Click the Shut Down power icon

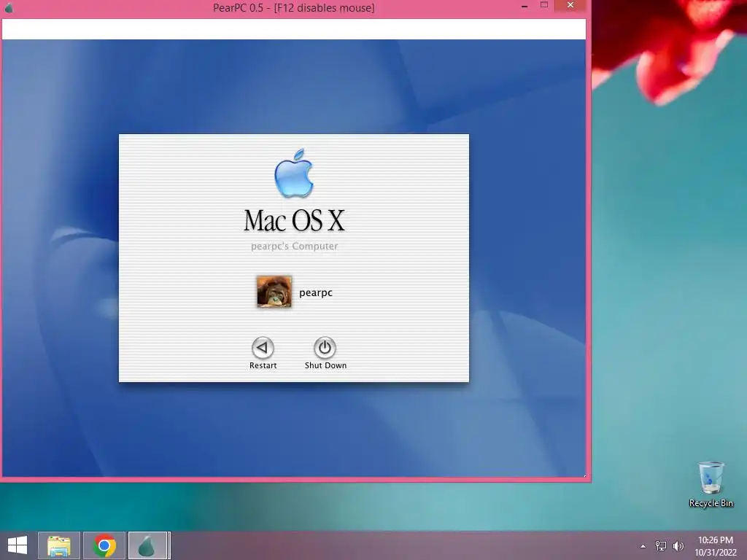[325, 348]
